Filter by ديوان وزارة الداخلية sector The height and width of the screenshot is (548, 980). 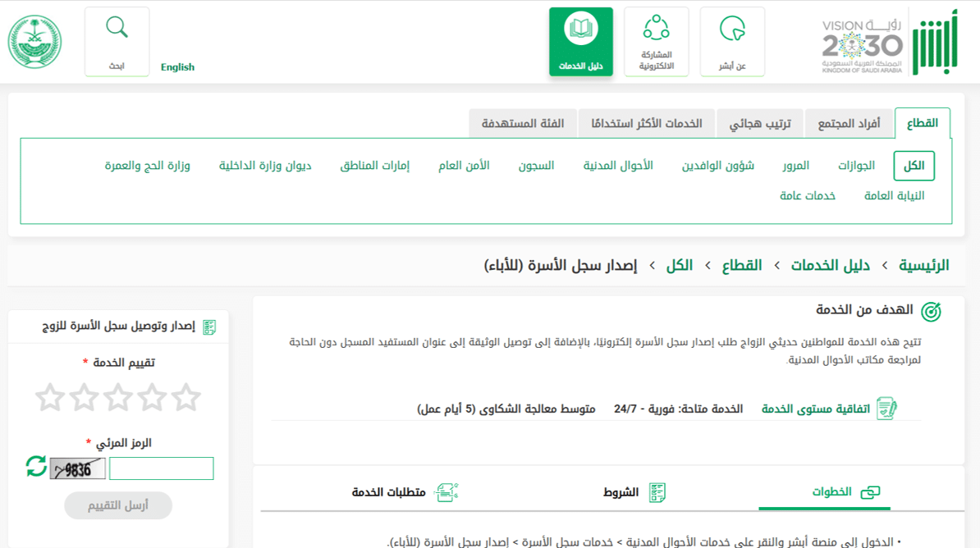point(265,166)
